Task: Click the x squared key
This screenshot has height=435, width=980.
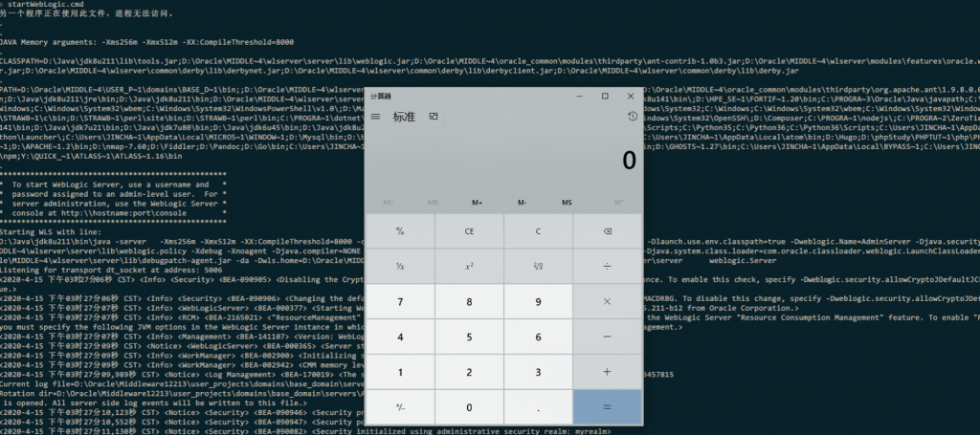Action: (469, 266)
